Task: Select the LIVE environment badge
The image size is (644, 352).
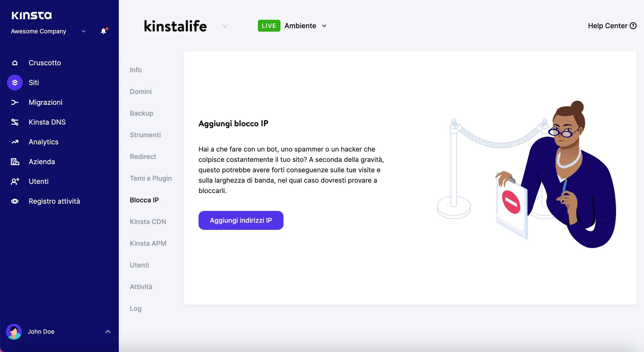Action: click(x=269, y=25)
